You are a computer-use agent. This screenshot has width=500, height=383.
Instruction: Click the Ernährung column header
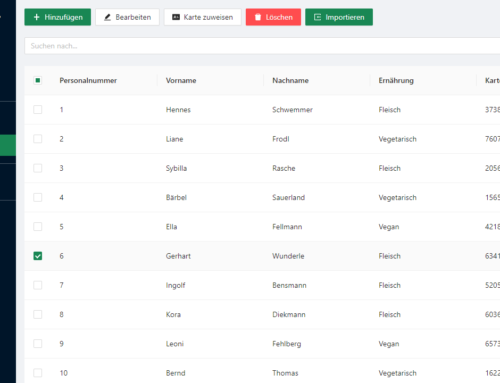[396, 80]
